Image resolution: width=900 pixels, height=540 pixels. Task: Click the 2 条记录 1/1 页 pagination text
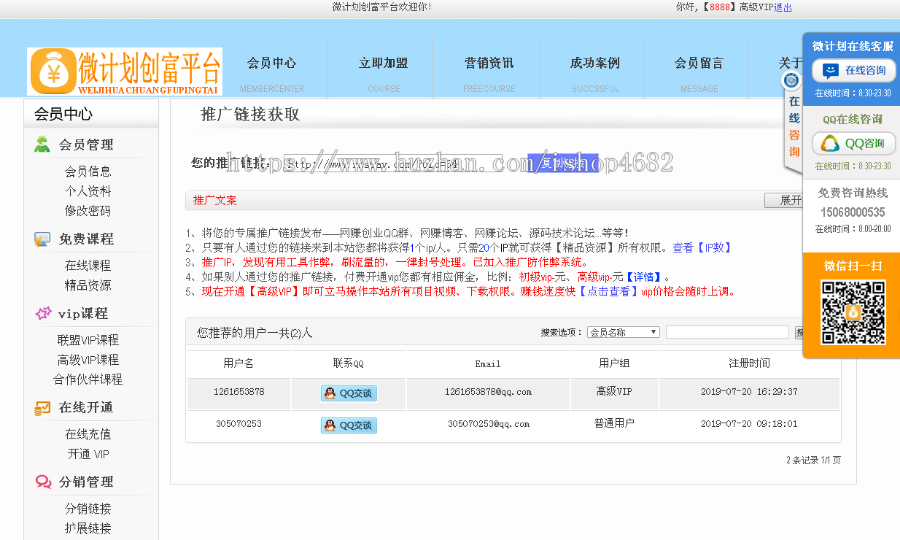click(x=813, y=460)
